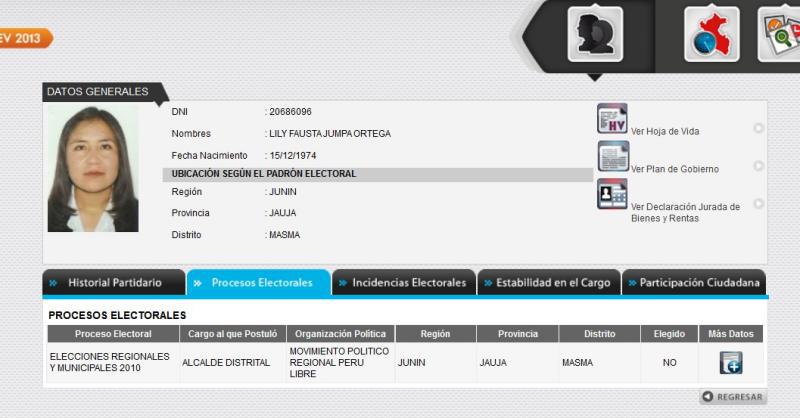Click the Elegido column header
This screenshot has height=418, width=800.
click(669, 334)
